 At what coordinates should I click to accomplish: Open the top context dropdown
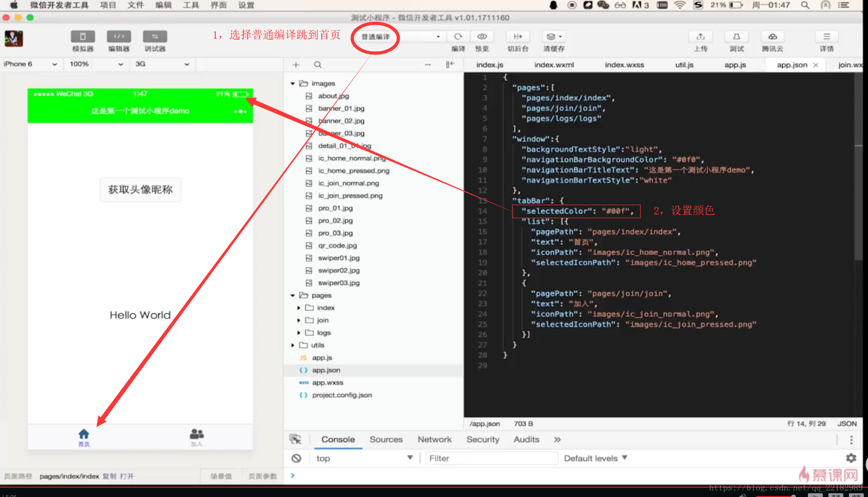point(364,458)
